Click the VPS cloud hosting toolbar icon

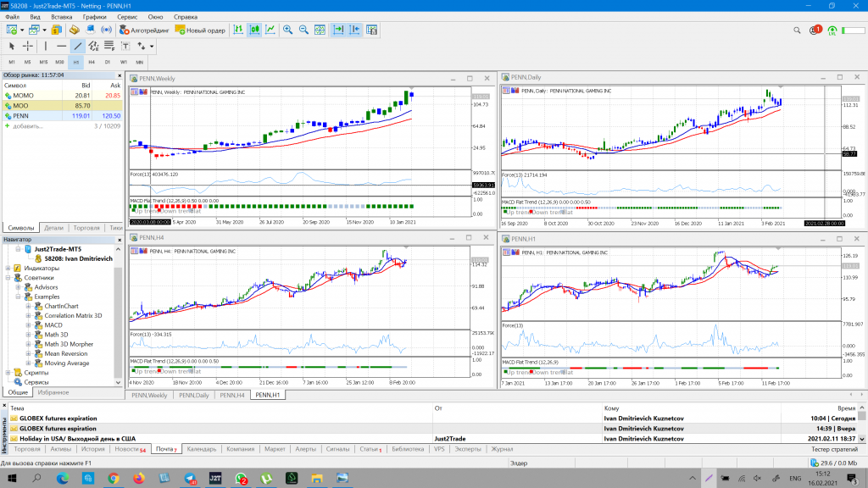(x=90, y=30)
